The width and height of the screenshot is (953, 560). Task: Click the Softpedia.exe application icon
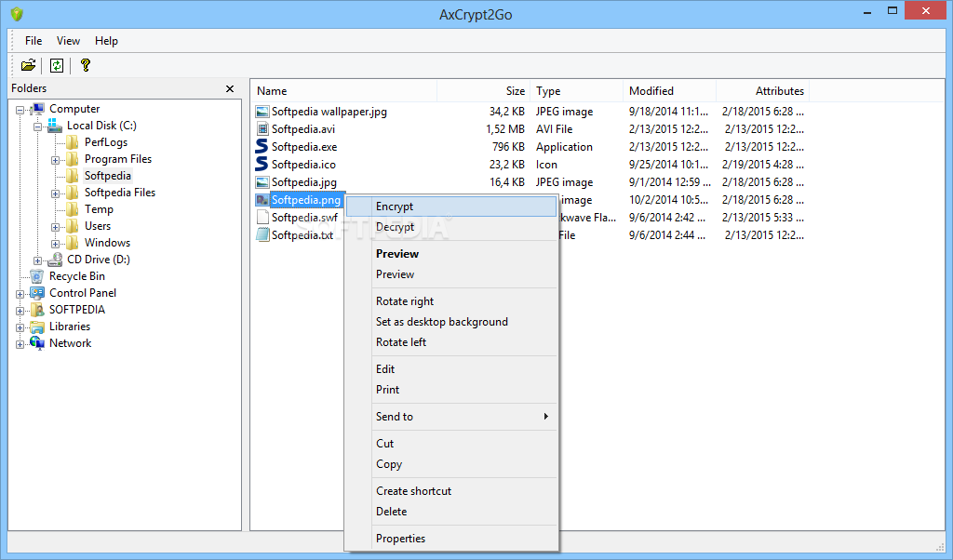[x=262, y=146]
